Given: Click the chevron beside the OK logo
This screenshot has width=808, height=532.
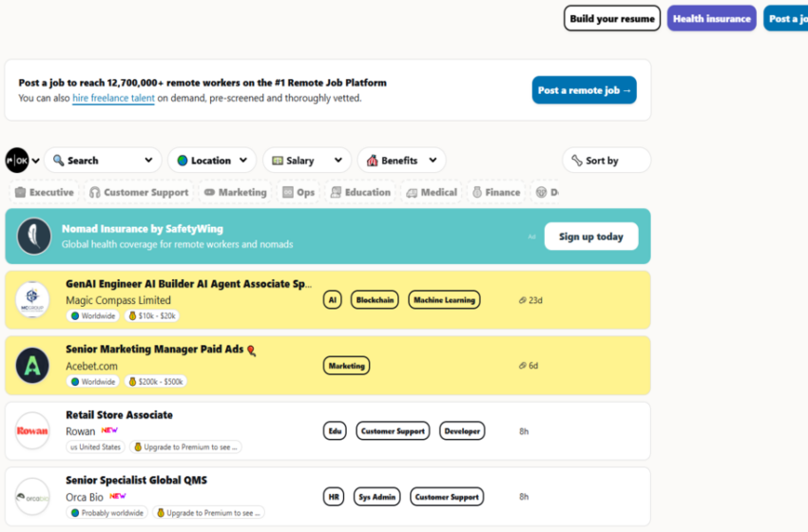Looking at the screenshot, I should [35, 161].
